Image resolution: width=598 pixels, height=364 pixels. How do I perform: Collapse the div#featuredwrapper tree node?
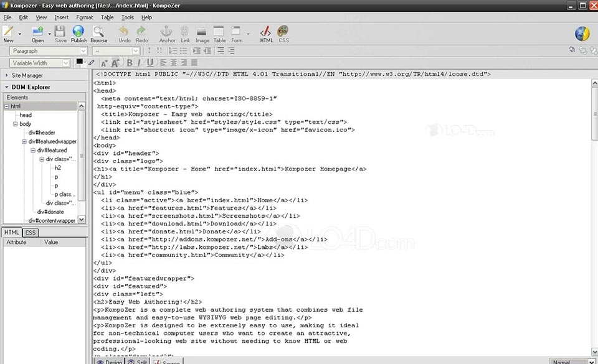[x=24, y=141]
